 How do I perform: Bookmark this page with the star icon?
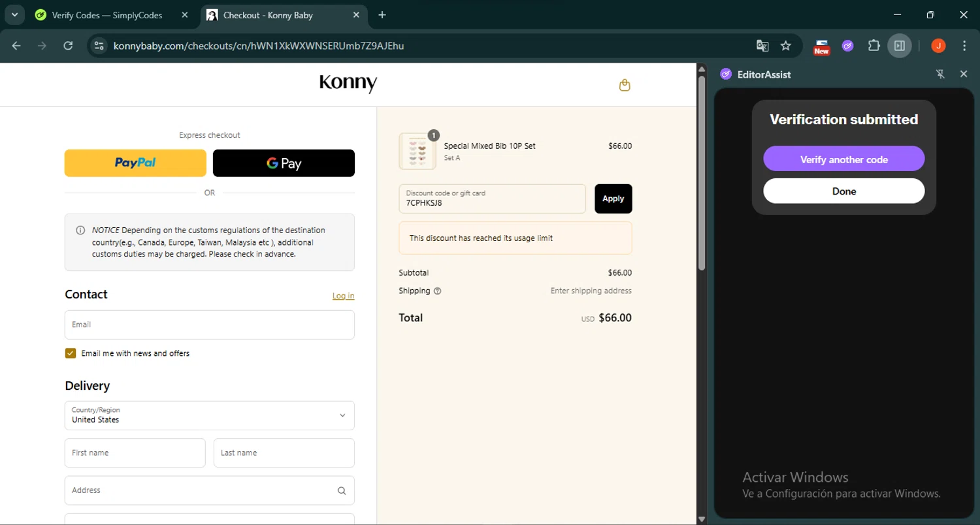click(786, 46)
